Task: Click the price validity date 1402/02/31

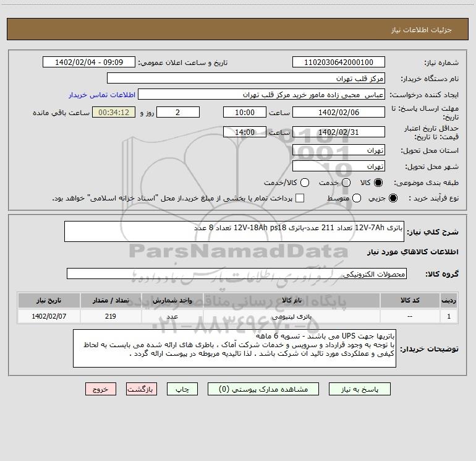Action: click(x=339, y=132)
